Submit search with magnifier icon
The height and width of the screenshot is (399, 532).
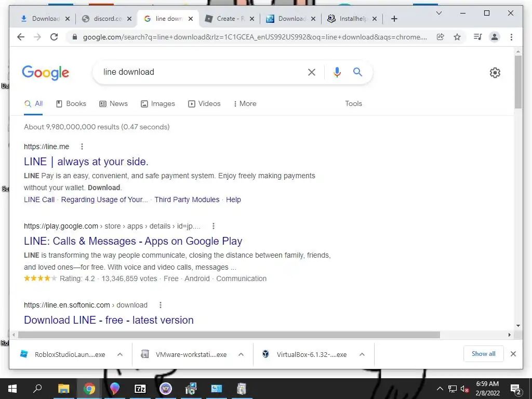tap(357, 72)
